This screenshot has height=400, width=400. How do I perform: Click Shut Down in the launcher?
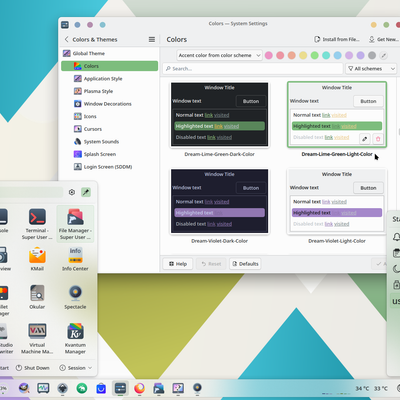point(33,368)
